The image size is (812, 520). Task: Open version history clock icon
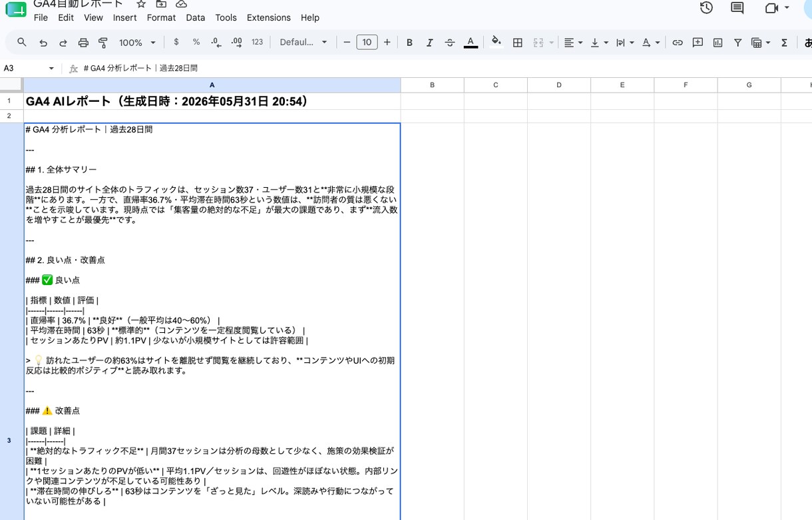pos(706,8)
